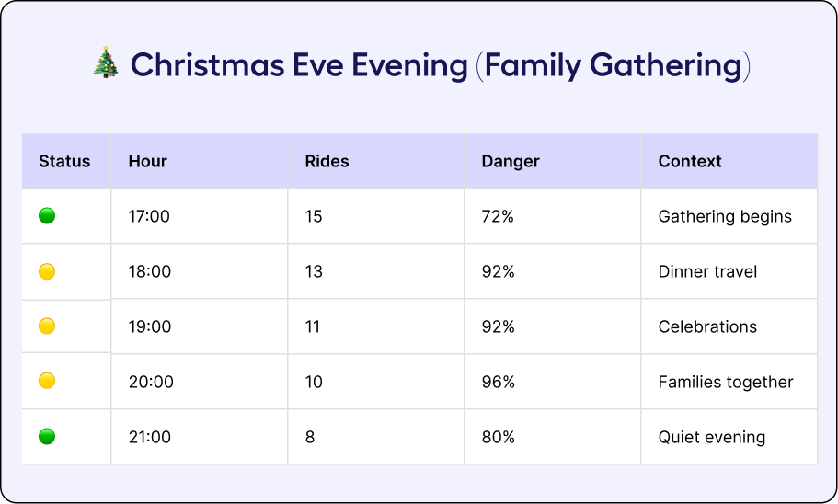Click the Dinner travel context cell
This screenshot has height=504, width=838.
point(707,271)
